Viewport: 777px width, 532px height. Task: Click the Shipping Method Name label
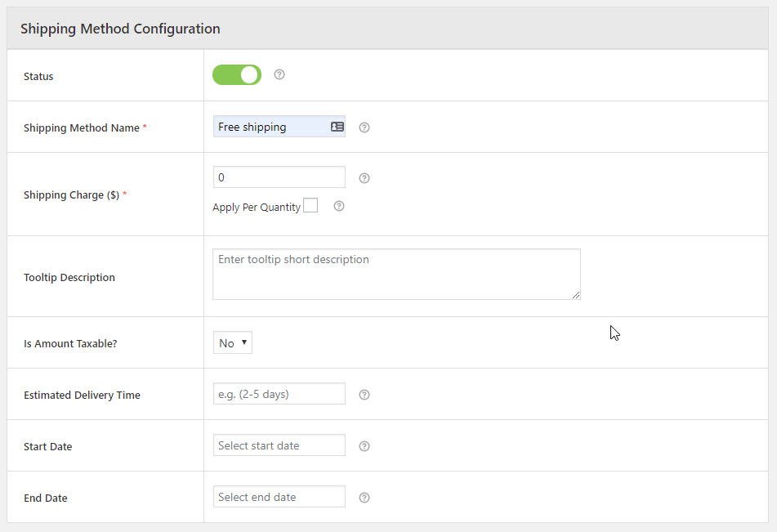coord(81,128)
